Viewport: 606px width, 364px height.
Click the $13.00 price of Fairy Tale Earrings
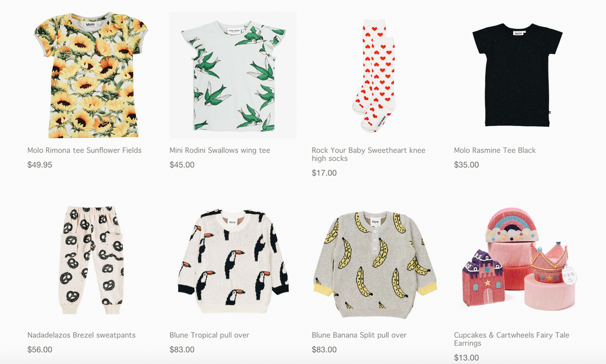click(466, 357)
